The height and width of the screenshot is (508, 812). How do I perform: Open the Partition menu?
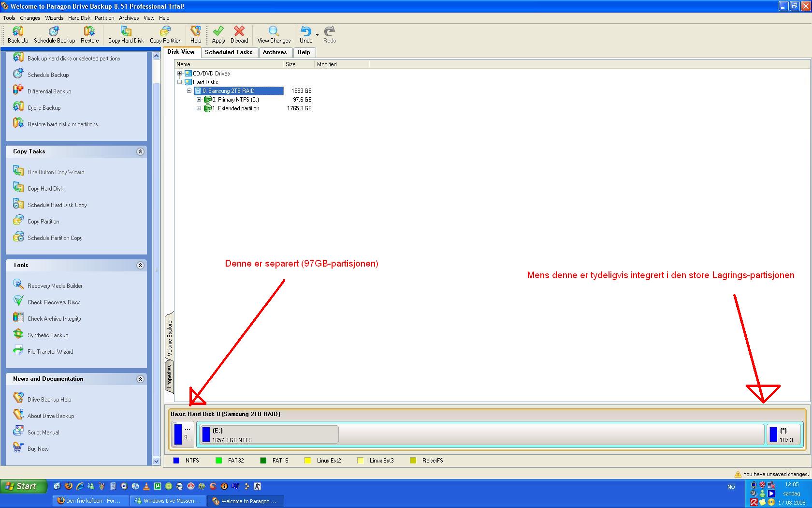(104, 18)
